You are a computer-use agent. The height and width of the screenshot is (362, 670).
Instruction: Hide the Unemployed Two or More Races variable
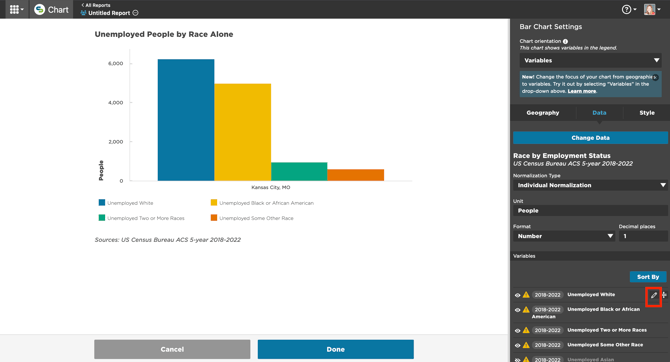(x=517, y=330)
